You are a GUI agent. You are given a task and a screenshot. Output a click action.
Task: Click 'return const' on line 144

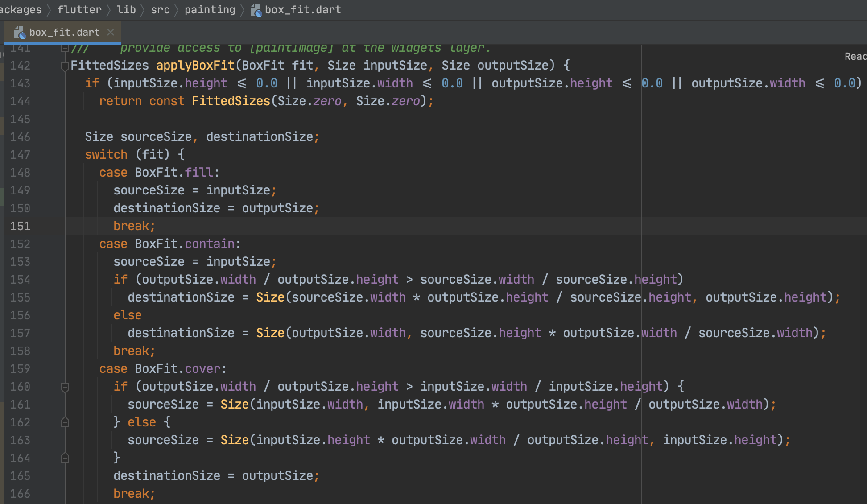[x=142, y=101]
